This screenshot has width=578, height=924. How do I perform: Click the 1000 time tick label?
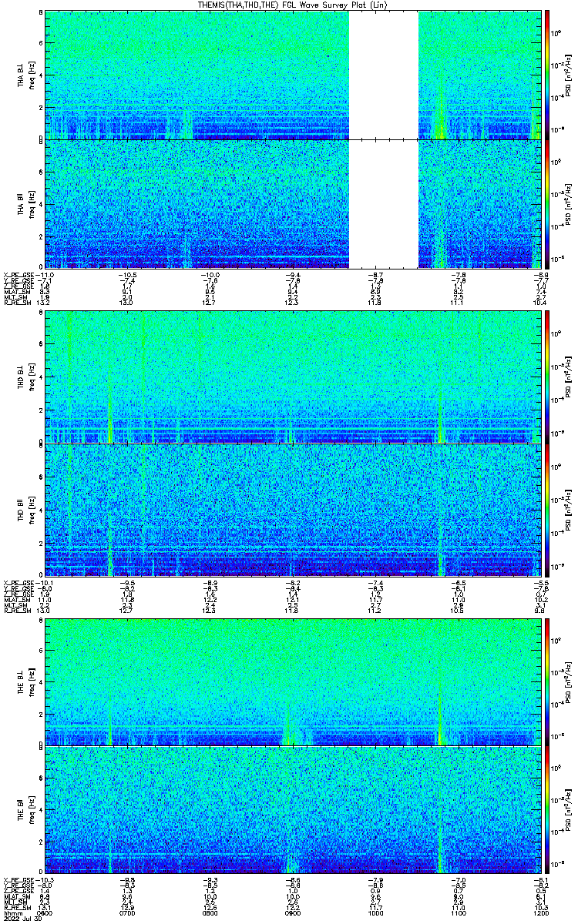point(374,912)
